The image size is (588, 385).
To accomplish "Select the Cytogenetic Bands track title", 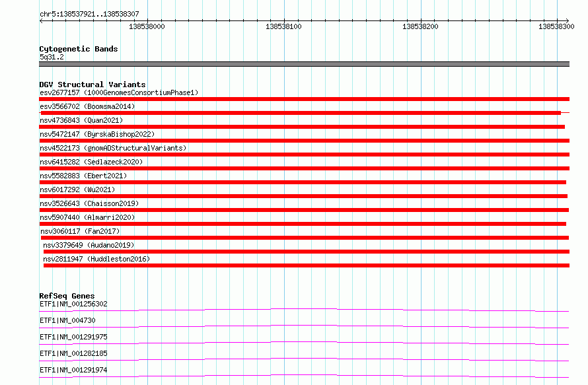I will pos(79,49).
